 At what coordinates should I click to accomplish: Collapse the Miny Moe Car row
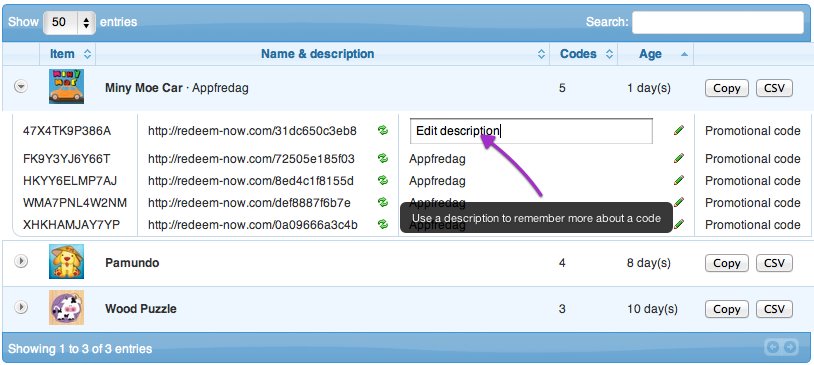[x=21, y=87]
